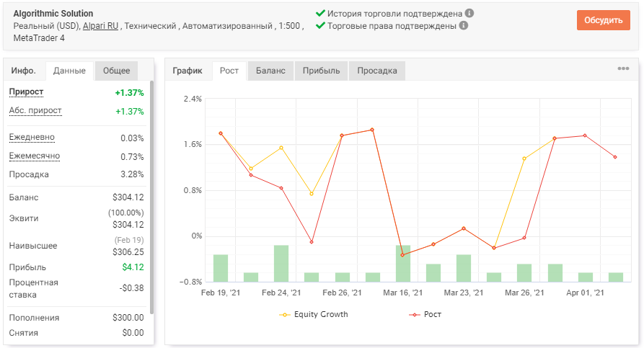Switch to the 'Данные' tab
Image resolution: width=644 pixels, height=348 pixels.
pos(69,71)
